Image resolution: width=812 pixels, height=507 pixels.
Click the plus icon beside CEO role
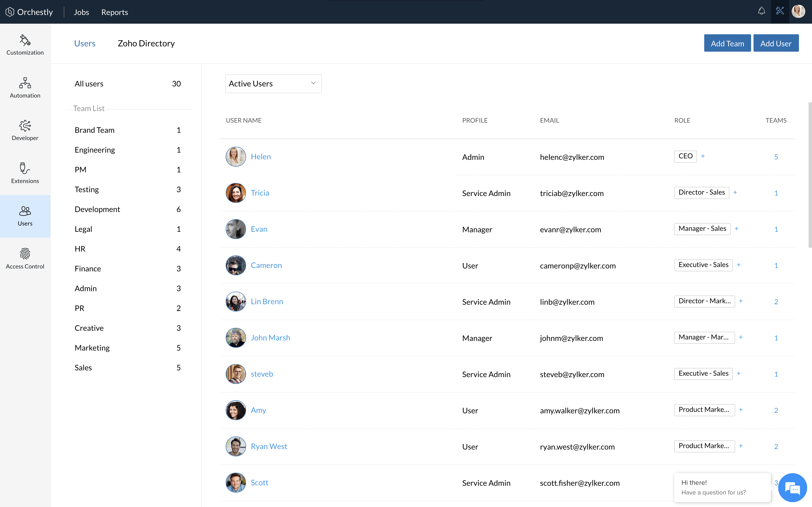coord(703,156)
